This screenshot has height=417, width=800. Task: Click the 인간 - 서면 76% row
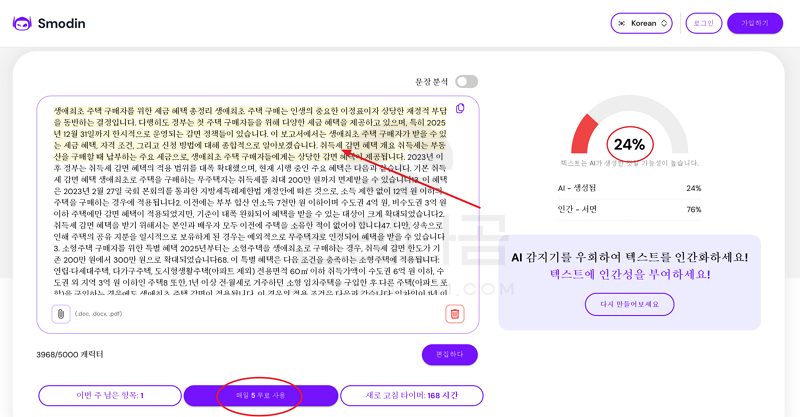coord(630,209)
